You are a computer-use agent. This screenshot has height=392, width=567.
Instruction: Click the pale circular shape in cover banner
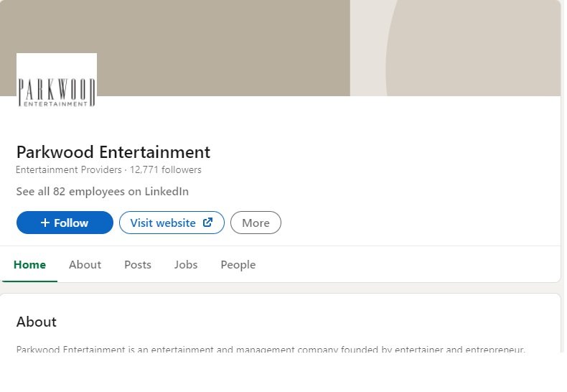coord(473,47)
